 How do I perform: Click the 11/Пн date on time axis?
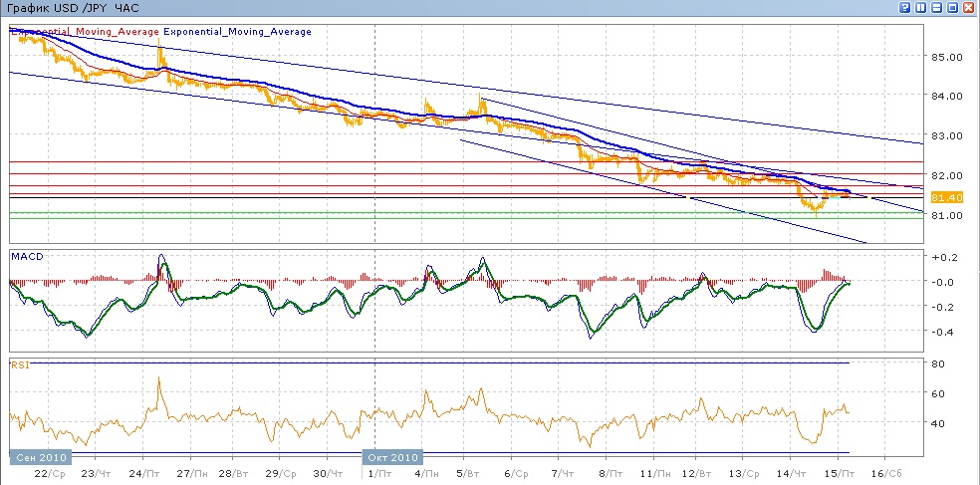[653, 474]
